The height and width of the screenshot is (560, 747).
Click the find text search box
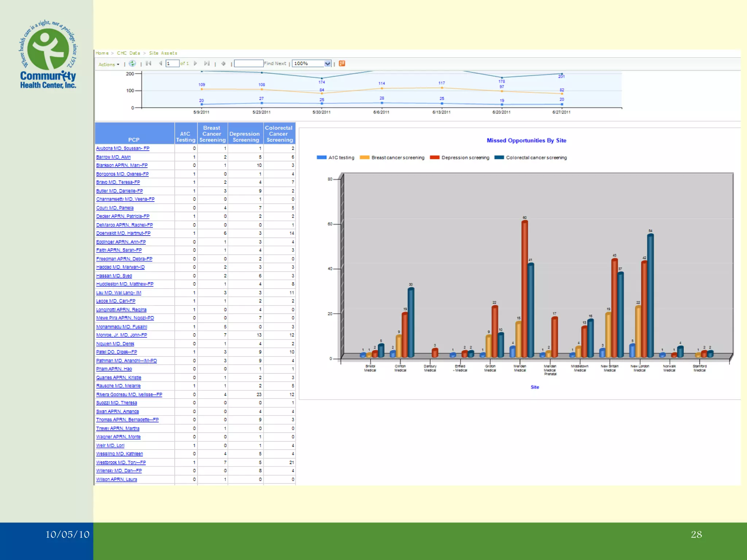tap(248, 63)
